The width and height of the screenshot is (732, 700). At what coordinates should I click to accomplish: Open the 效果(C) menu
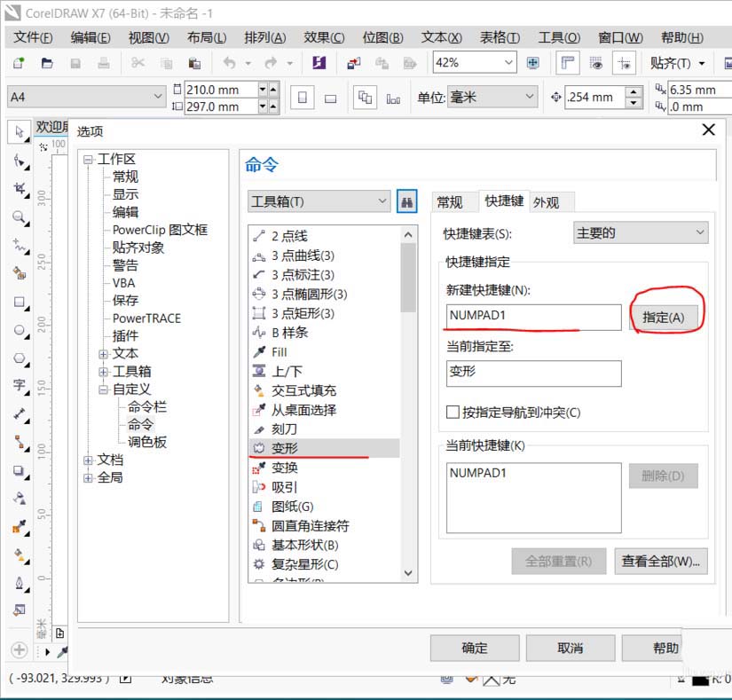click(x=324, y=37)
